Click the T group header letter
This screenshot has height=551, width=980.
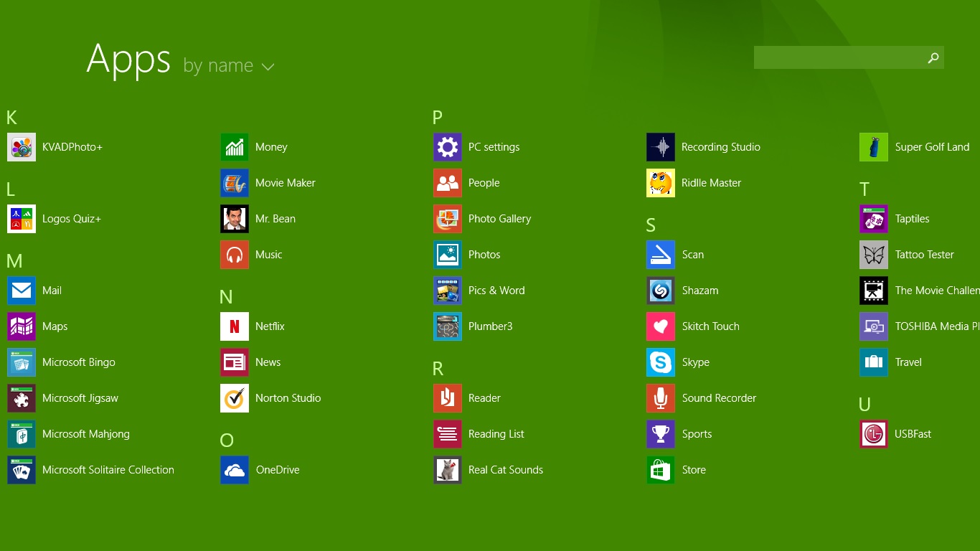tap(864, 189)
